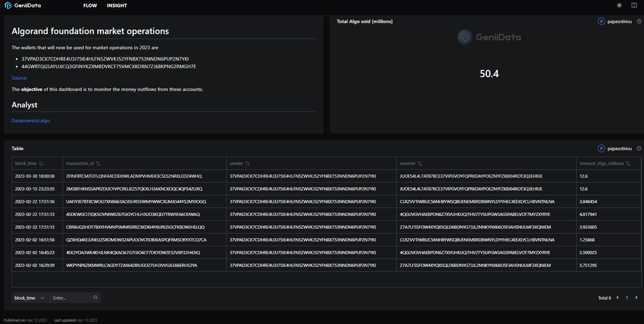Image resolution: width=644 pixels, height=324 pixels.
Task: Select wallet address starting 44GWRTQGSAYU in bullet list
Action: tap(109, 67)
